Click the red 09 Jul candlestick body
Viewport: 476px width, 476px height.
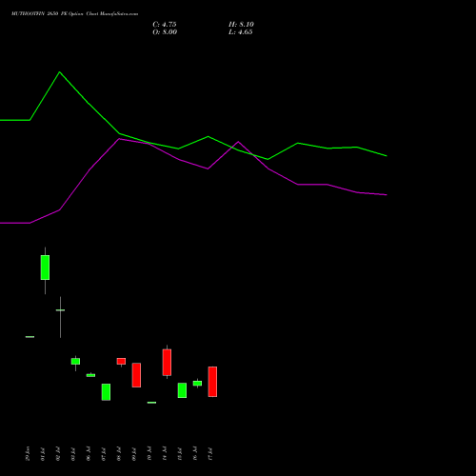pos(136,375)
